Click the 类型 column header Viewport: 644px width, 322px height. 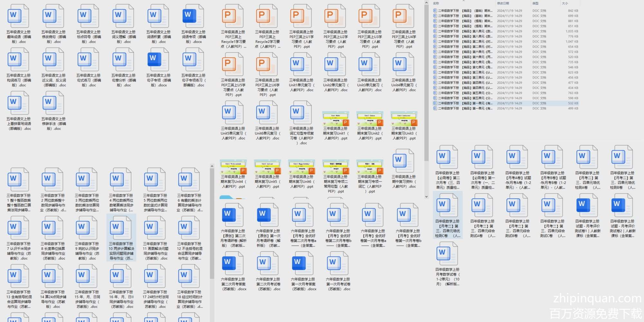point(535,3)
